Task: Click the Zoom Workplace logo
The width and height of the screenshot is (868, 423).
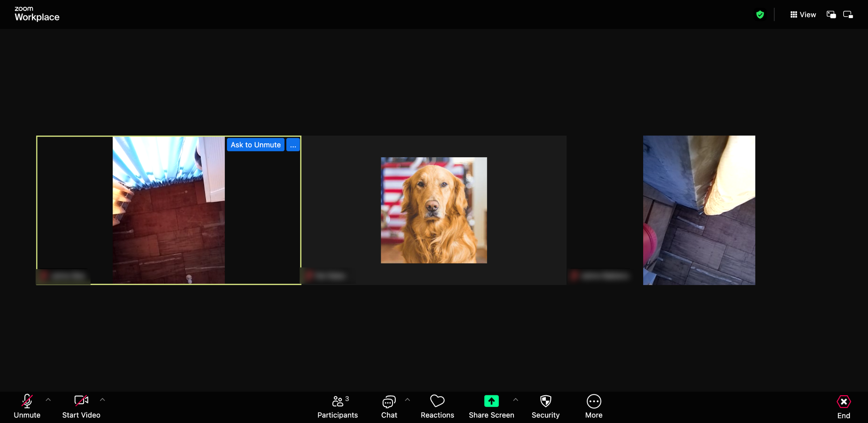Action: [x=37, y=14]
